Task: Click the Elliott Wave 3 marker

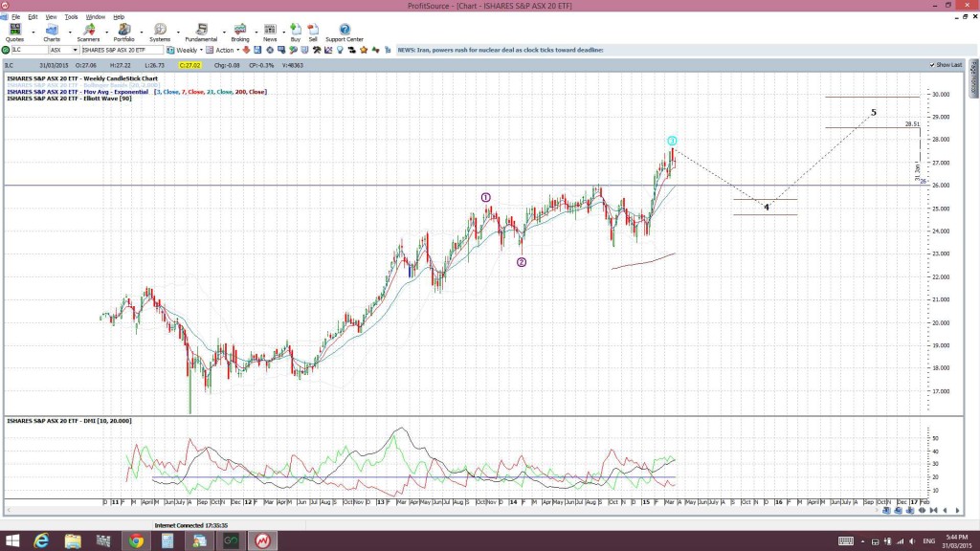Action: coord(672,141)
